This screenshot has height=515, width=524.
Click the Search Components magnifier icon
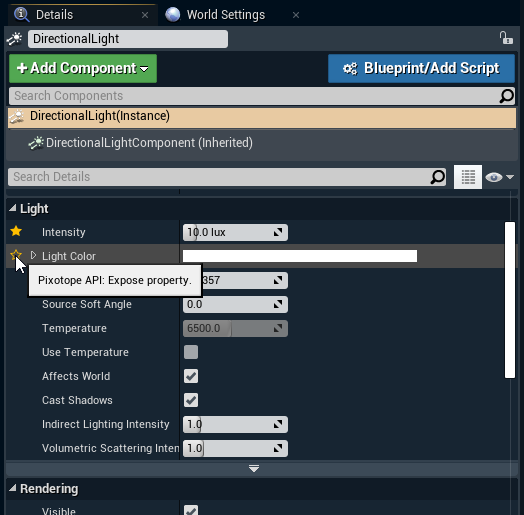coord(506,96)
